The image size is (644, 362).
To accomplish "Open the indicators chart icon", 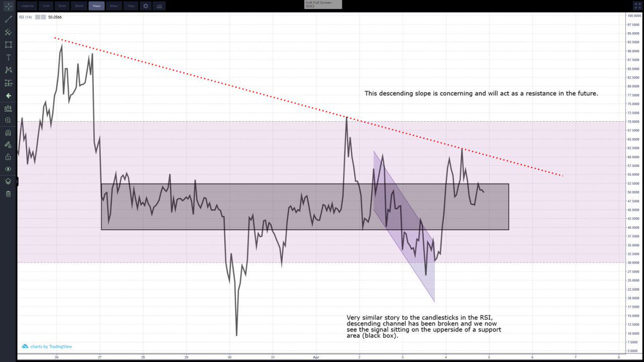I will (x=159, y=6).
